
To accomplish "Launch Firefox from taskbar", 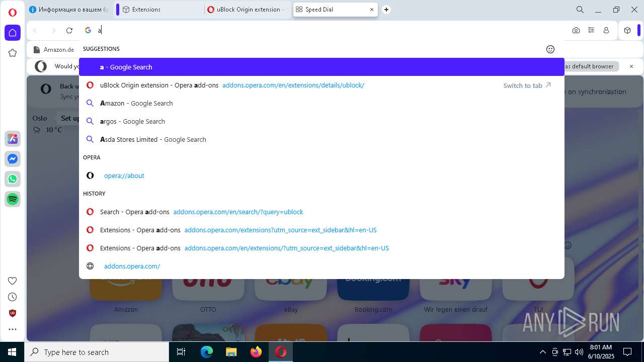I will tap(256, 352).
